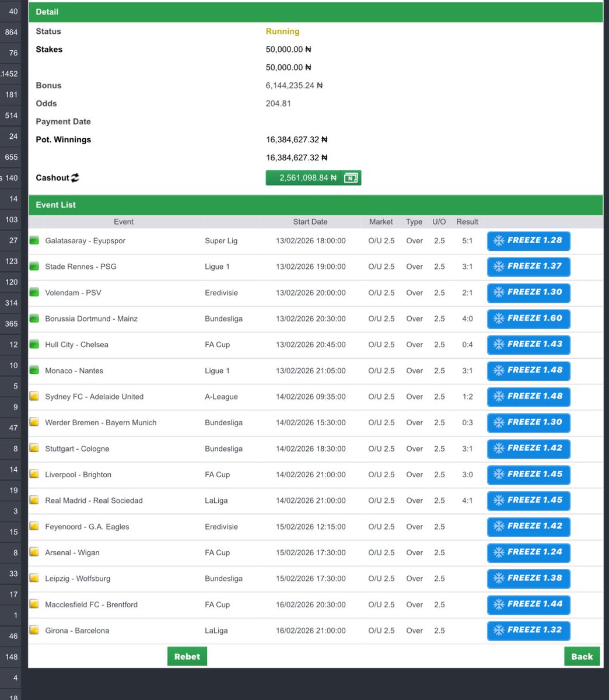Freeze Real Madrid - Real Sociedad at 1.45
Screen dimensions: 609x700
tap(528, 501)
